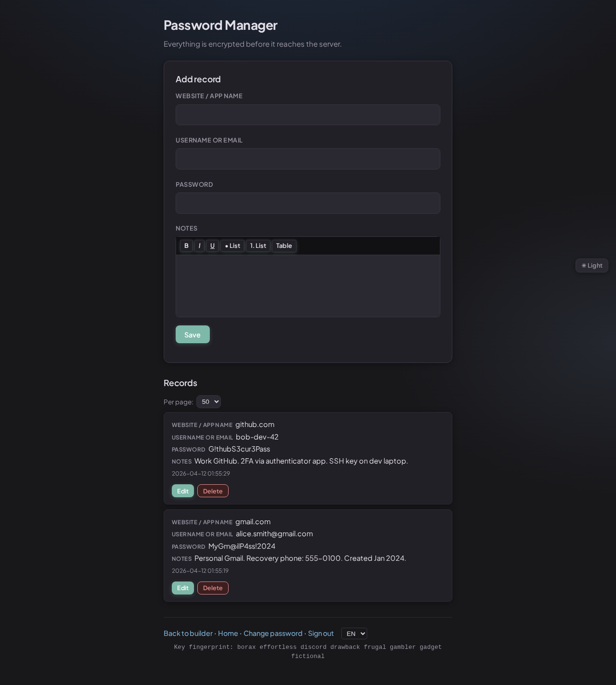Apply italic formatting in notes editor

[199, 246]
